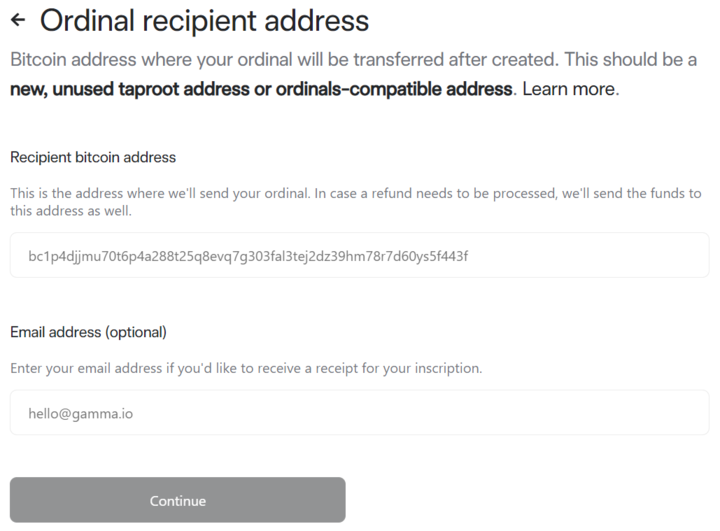Focus the Recipient bitcoin address input field

359,255
